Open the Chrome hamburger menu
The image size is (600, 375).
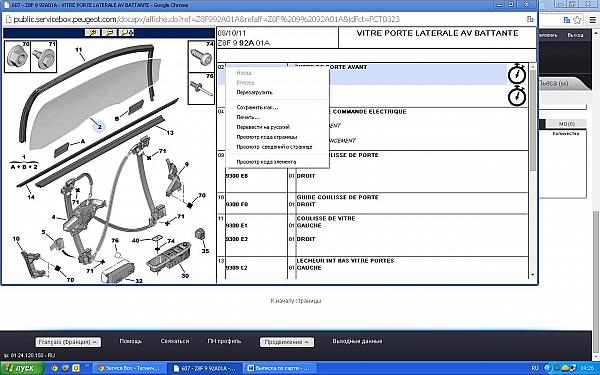coord(592,20)
